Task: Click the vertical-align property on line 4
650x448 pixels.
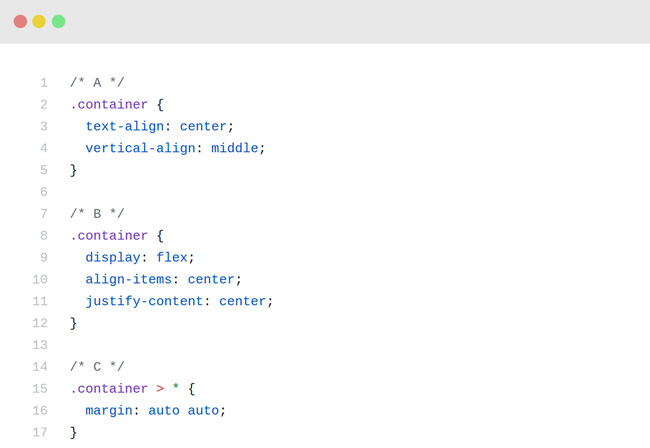Action: [141, 148]
